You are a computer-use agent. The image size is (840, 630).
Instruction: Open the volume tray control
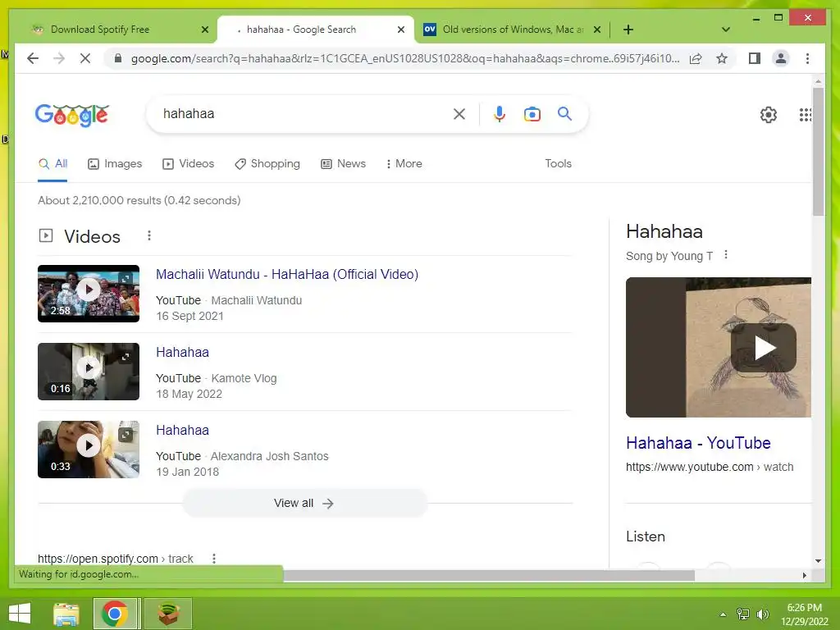[x=763, y=614]
